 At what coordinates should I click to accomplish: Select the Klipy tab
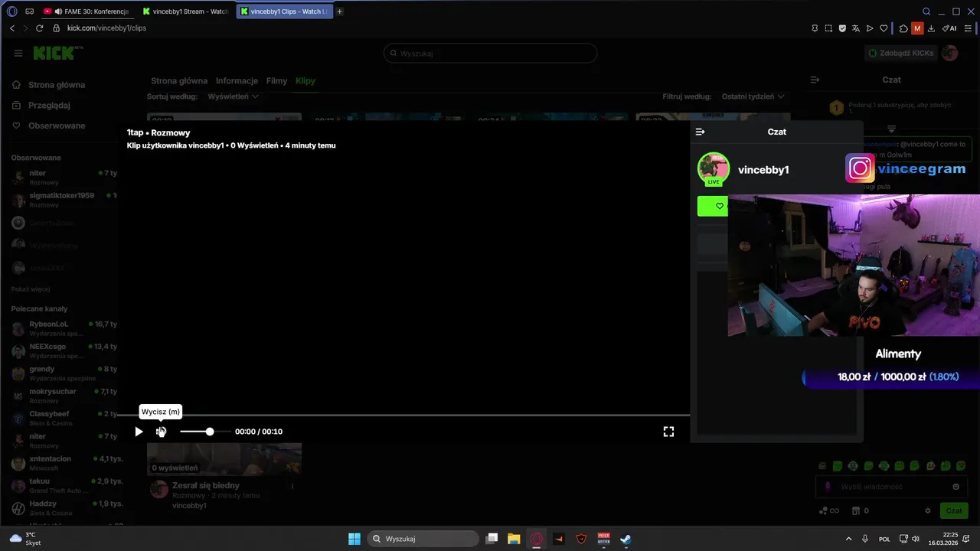[305, 80]
